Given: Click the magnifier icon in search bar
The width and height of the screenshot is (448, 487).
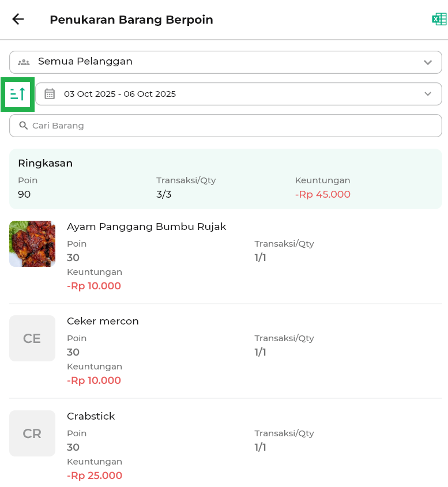Looking at the screenshot, I should click(x=24, y=126).
